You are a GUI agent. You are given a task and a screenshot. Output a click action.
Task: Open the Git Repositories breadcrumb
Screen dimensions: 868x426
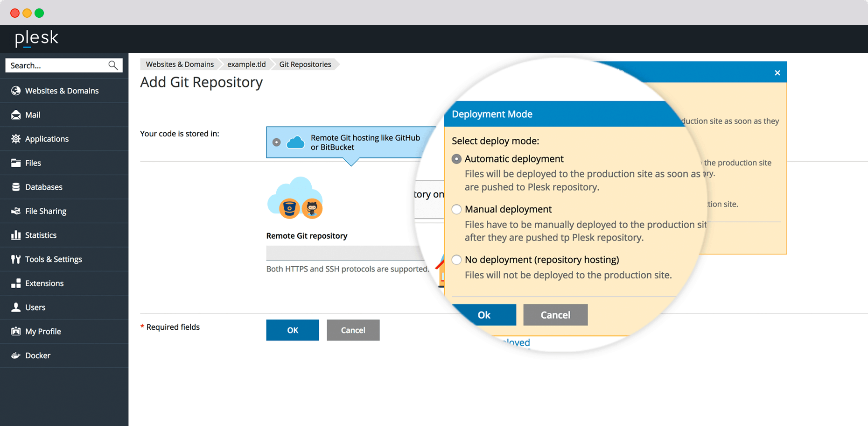point(305,64)
